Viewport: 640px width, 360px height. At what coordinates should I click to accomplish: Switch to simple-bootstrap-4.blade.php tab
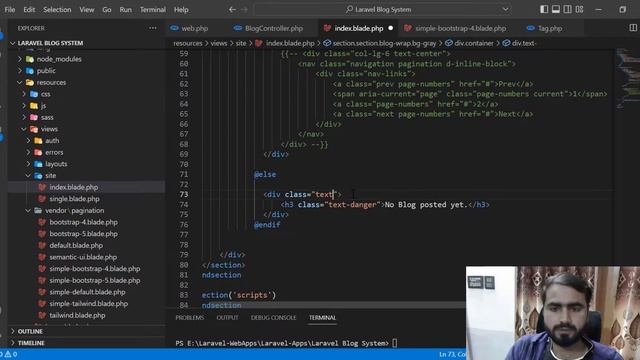pyautogui.click(x=460, y=28)
